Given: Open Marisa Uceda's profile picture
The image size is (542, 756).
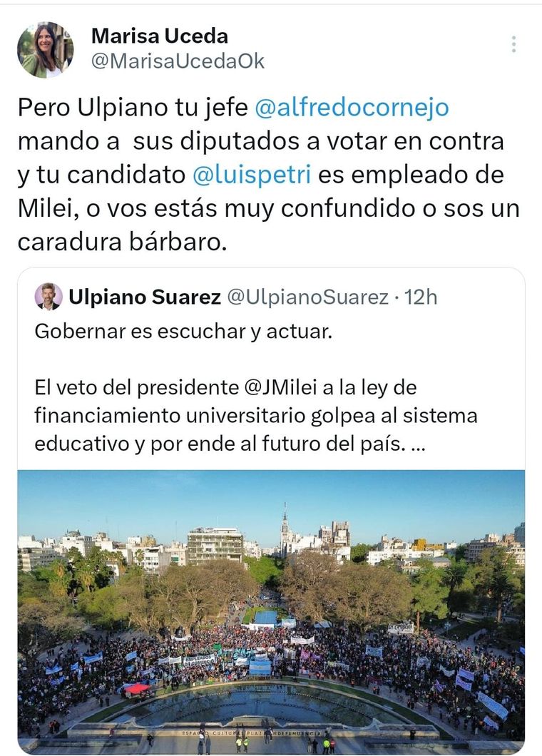Looking at the screenshot, I should [x=45, y=49].
